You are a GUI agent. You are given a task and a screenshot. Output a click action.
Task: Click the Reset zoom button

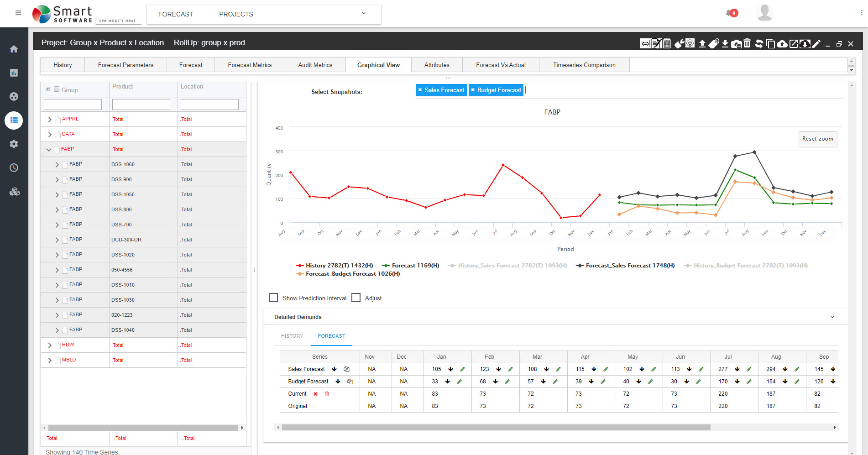(817, 139)
